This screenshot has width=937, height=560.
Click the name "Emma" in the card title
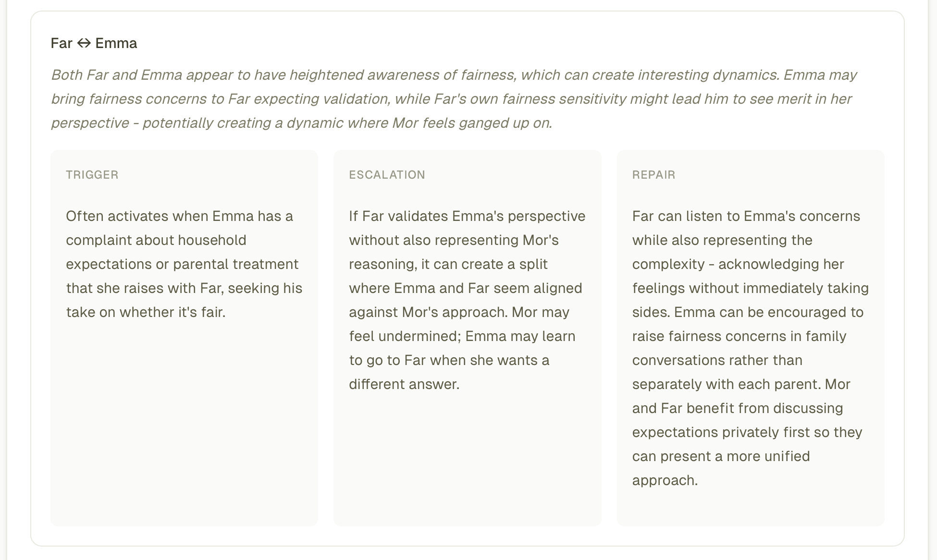click(116, 43)
